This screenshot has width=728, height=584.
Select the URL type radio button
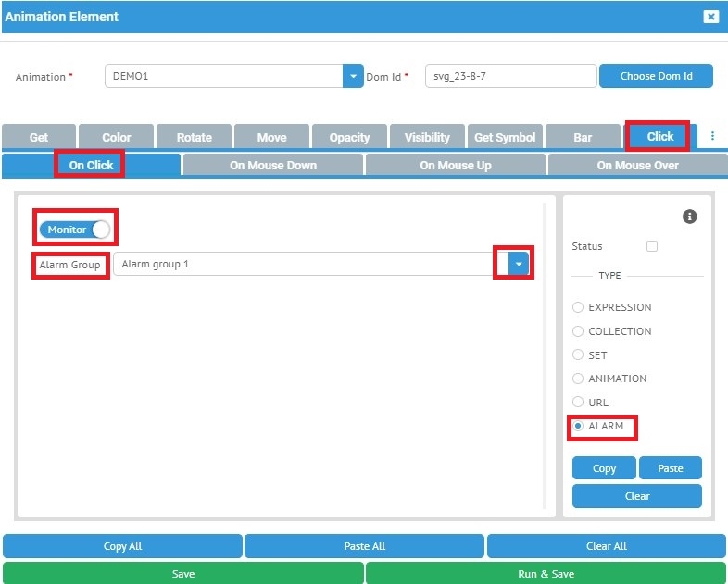pos(578,403)
